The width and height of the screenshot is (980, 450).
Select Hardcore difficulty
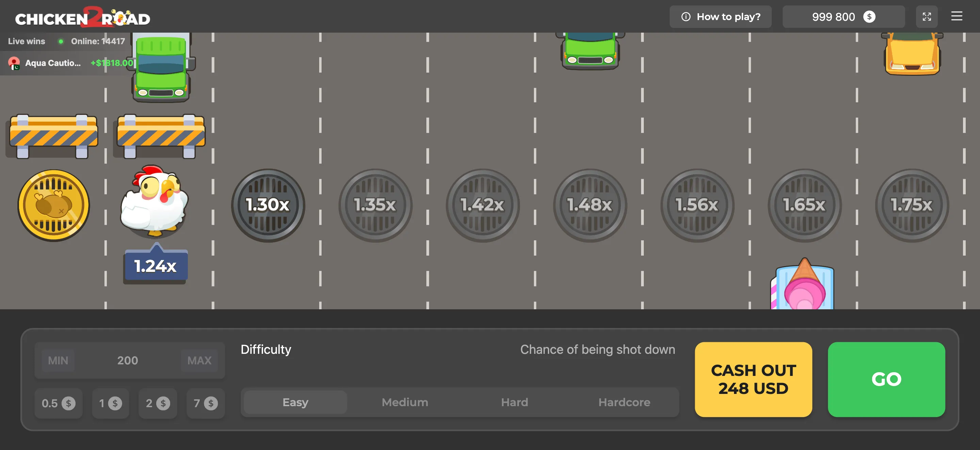624,402
